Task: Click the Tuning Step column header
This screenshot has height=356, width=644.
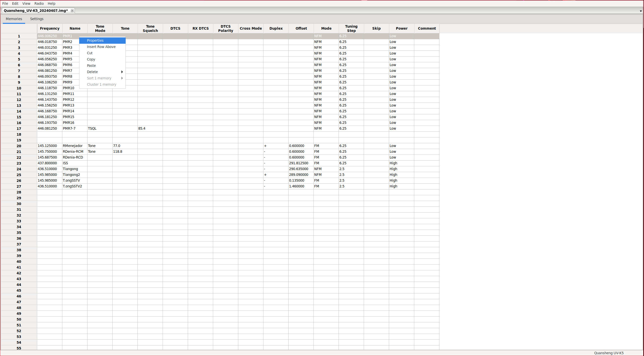Action: pos(351,28)
